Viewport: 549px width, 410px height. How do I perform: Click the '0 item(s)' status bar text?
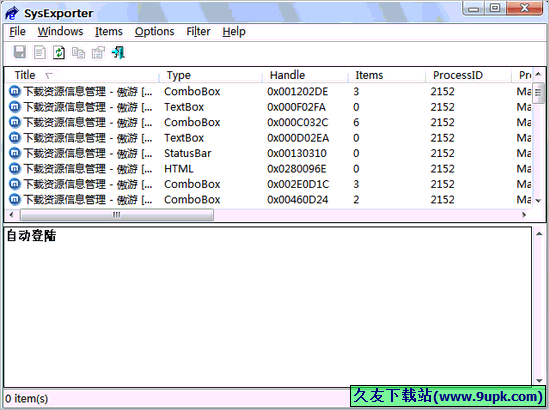click(27, 398)
